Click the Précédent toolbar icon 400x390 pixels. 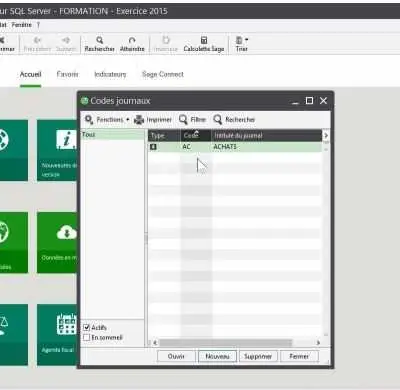[37, 40]
